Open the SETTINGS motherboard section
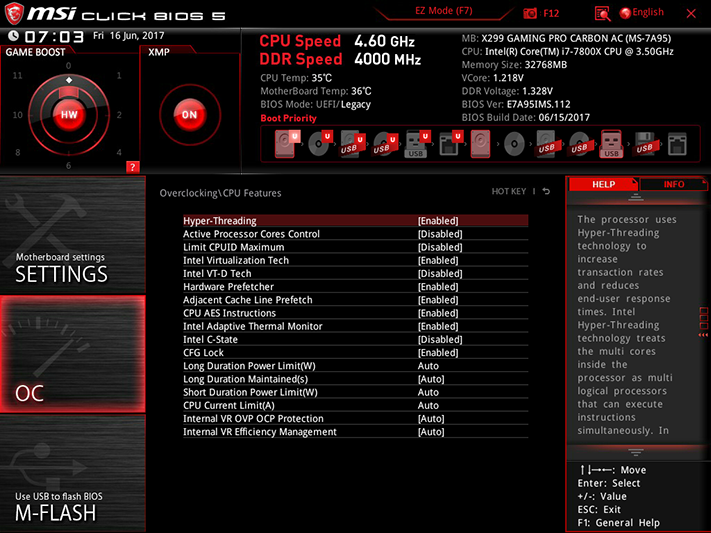The width and height of the screenshot is (711, 533). pyautogui.click(x=73, y=235)
